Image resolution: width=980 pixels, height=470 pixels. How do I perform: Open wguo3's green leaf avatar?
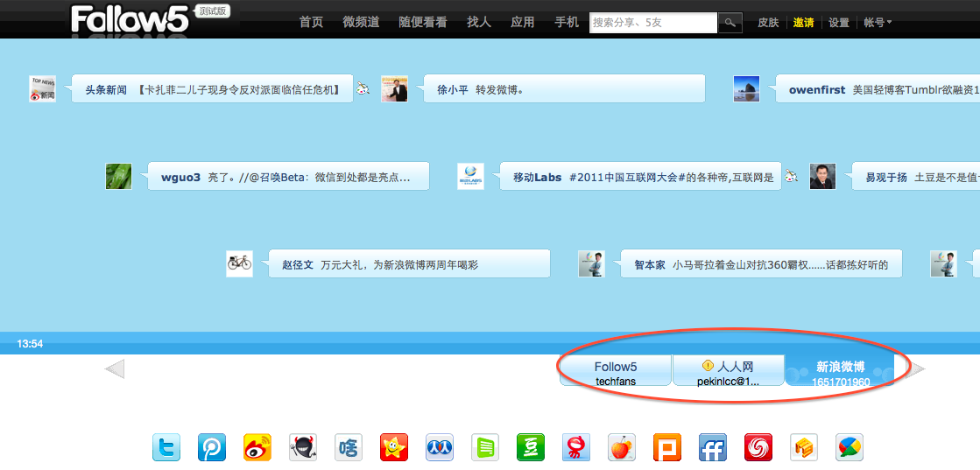coord(119,176)
